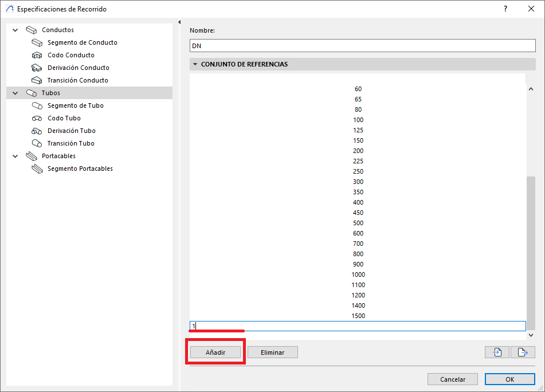Image resolution: width=545 pixels, height=392 pixels.
Task: Select Transición Tubo in tree
Action: (70, 144)
